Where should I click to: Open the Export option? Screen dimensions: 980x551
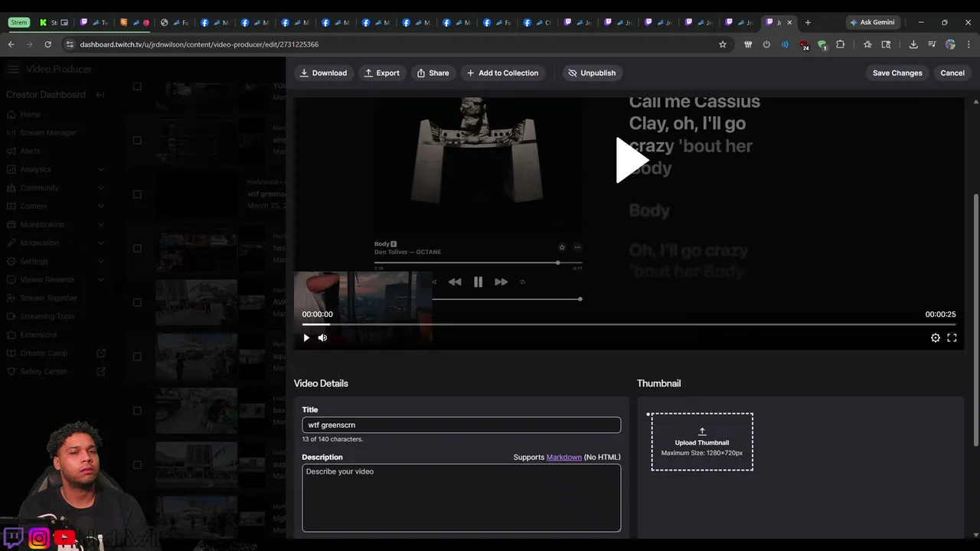pyautogui.click(x=381, y=73)
